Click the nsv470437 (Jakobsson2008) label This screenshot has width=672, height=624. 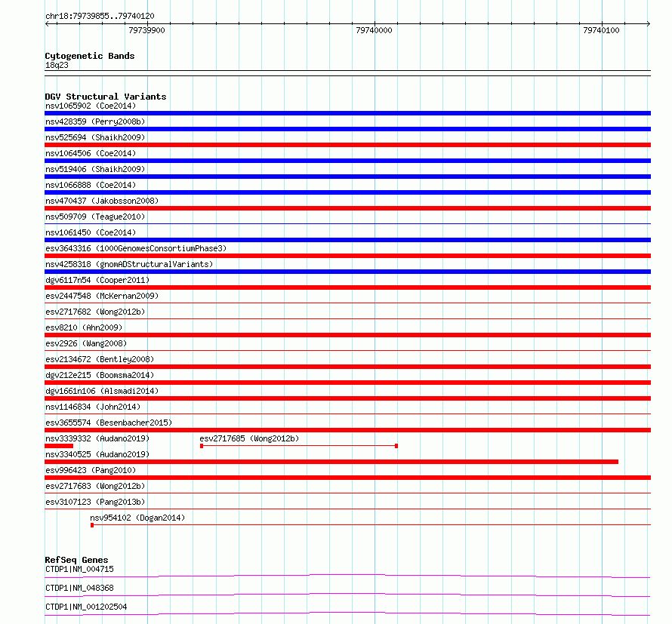(x=102, y=201)
